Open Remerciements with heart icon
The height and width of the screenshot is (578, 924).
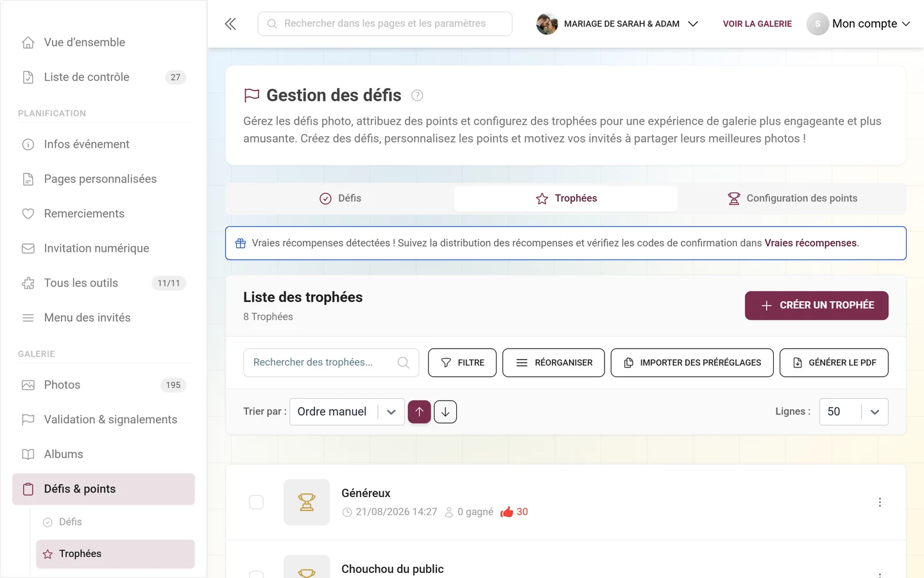pyautogui.click(x=103, y=214)
